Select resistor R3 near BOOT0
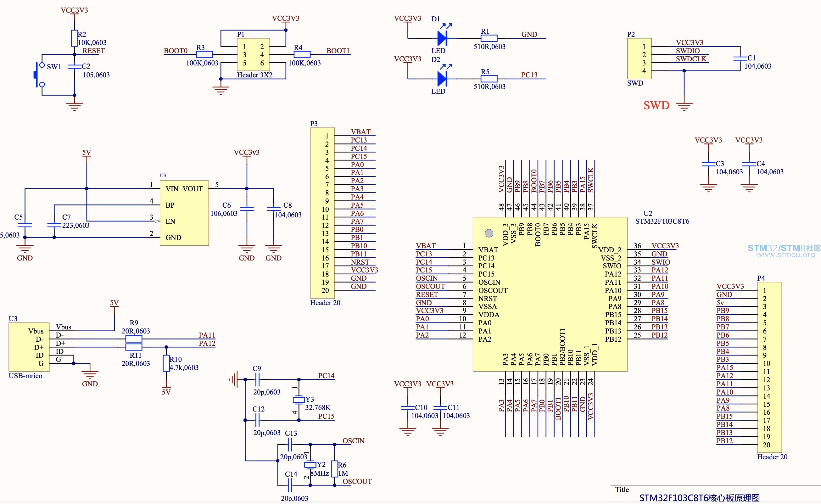Screen dimensions: 821x504 click(x=204, y=54)
